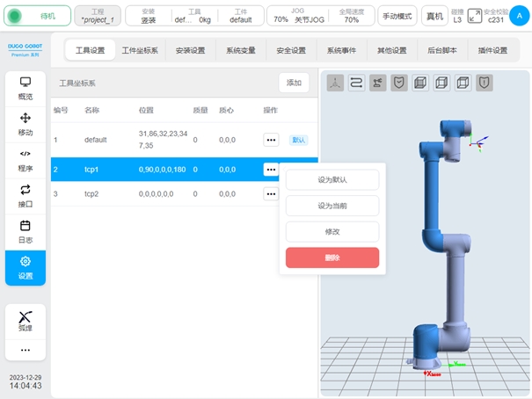Toggle the coordinate axes display icon
532x399 pixels.
[x=335, y=83]
